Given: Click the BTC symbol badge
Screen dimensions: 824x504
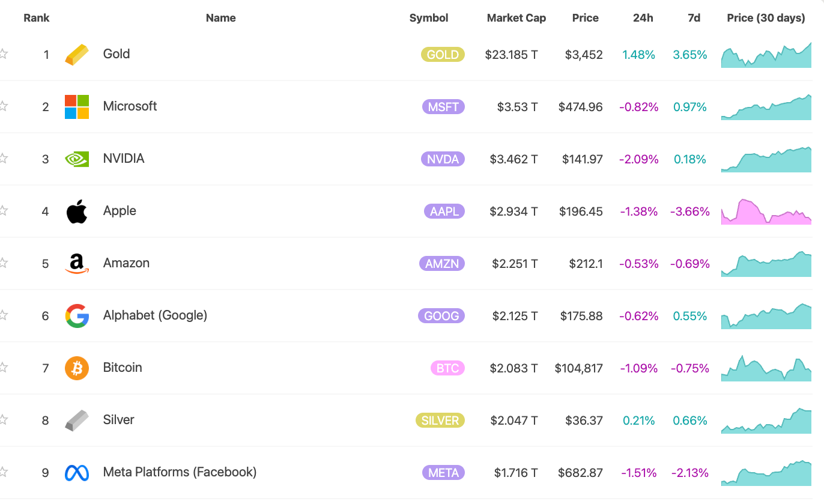Looking at the screenshot, I should point(447,368).
